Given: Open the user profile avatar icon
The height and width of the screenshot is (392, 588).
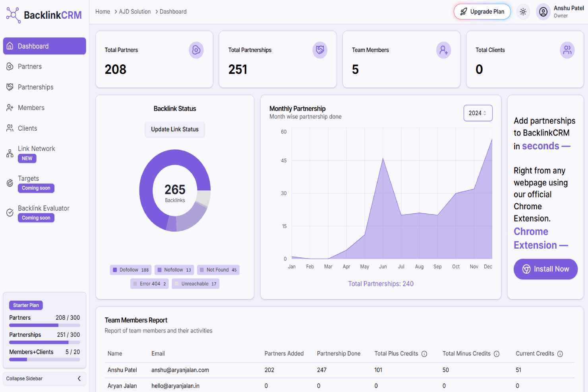Looking at the screenshot, I should [x=543, y=12].
